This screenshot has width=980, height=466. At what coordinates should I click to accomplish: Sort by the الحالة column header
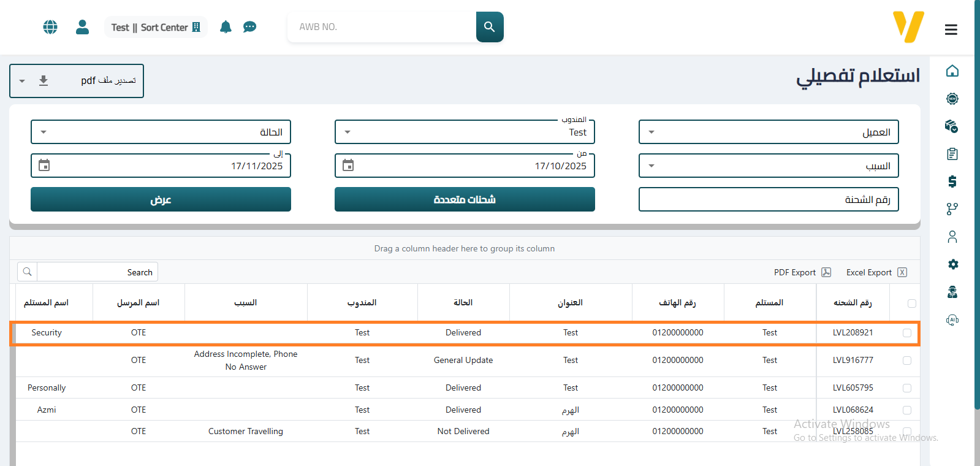(x=463, y=302)
